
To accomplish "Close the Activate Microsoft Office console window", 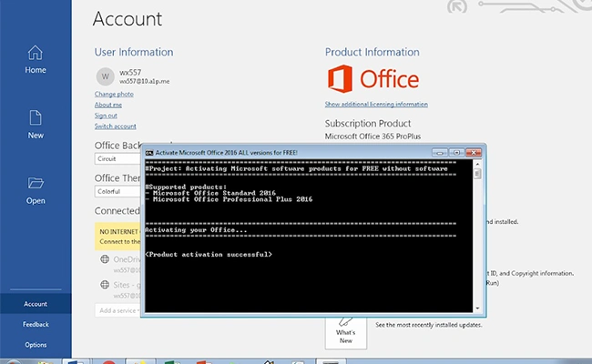I will (x=474, y=152).
